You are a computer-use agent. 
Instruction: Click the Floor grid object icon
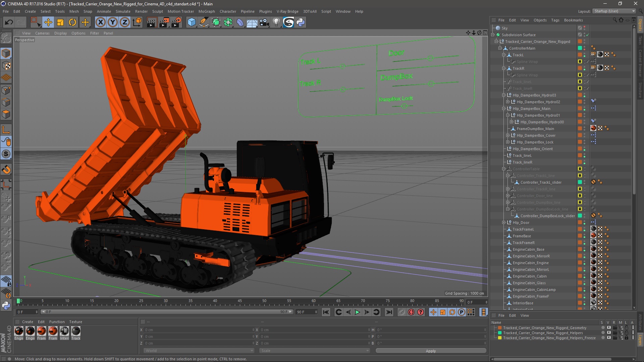[x=252, y=22]
